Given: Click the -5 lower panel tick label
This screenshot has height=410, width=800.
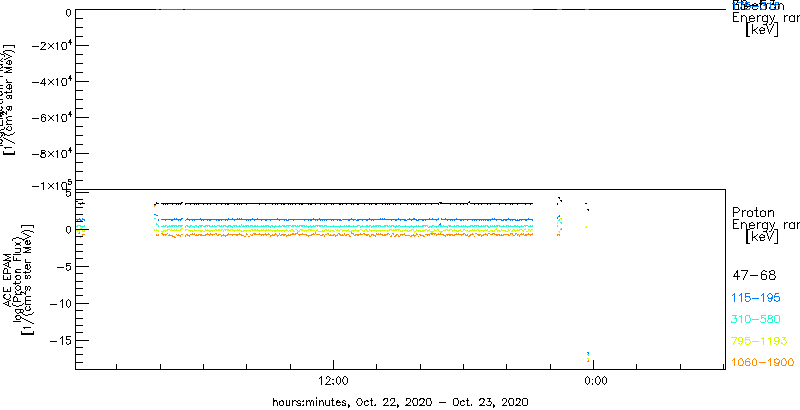Looking at the screenshot, I should pos(65,267).
